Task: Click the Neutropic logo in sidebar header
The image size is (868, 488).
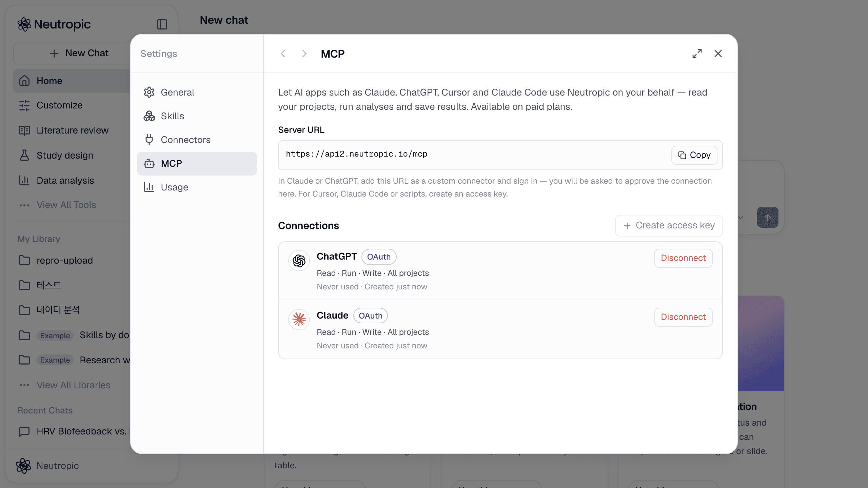Action: pyautogui.click(x=54, y=24)
